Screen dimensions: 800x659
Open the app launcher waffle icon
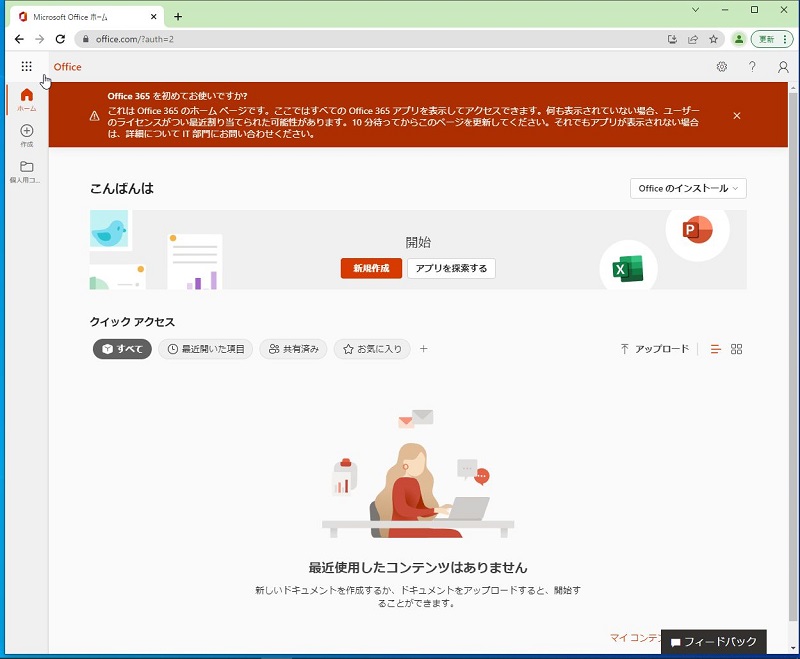point(27,66)
